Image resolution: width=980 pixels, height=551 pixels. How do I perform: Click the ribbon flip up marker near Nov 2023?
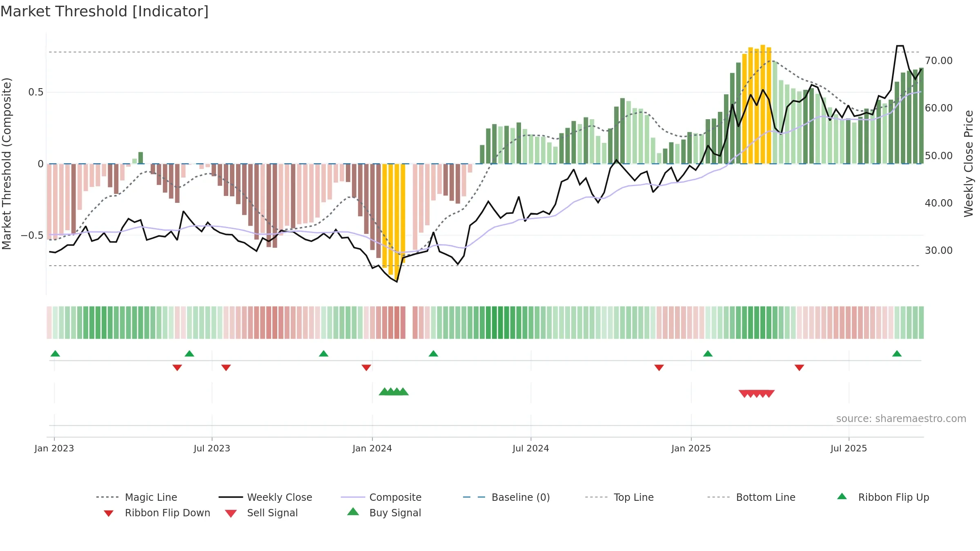(x=323, y=353)
